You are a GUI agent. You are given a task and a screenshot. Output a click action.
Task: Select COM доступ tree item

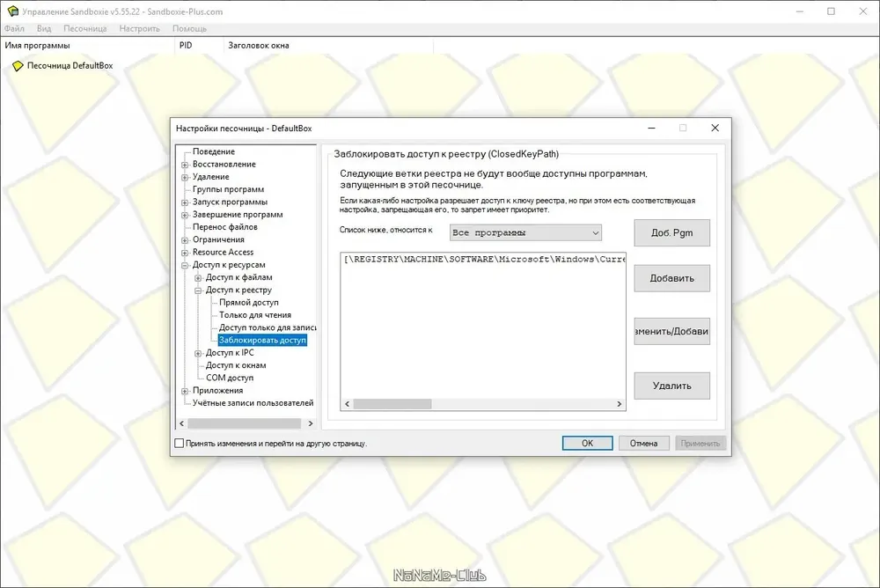pyautogui.click(x=230, y=378)
